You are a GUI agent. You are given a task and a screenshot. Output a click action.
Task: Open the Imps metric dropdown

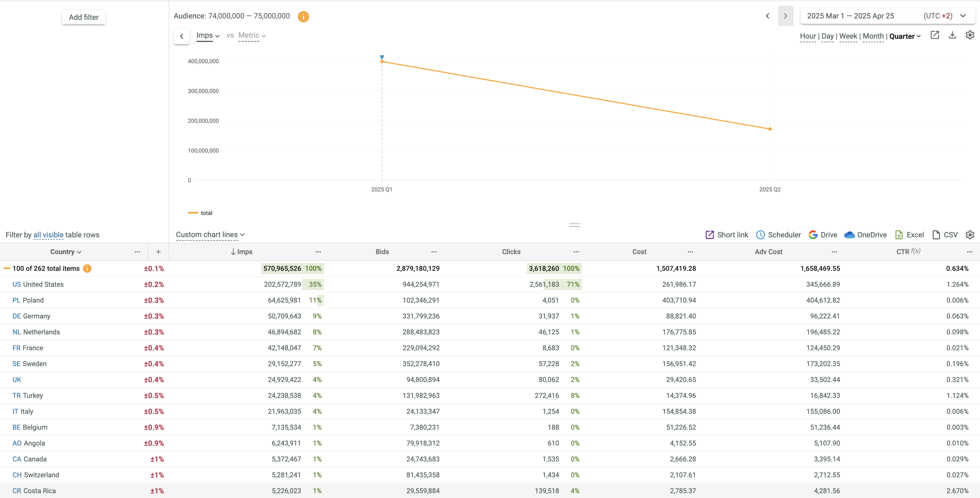pyautogui.click(x=208, y=36)
